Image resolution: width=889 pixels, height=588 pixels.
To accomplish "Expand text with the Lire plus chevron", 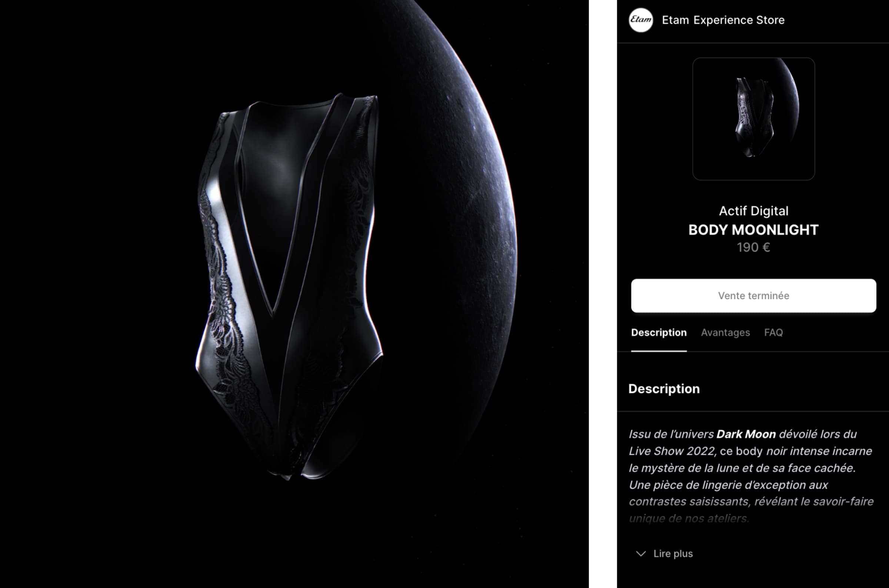I will (641, 554).
